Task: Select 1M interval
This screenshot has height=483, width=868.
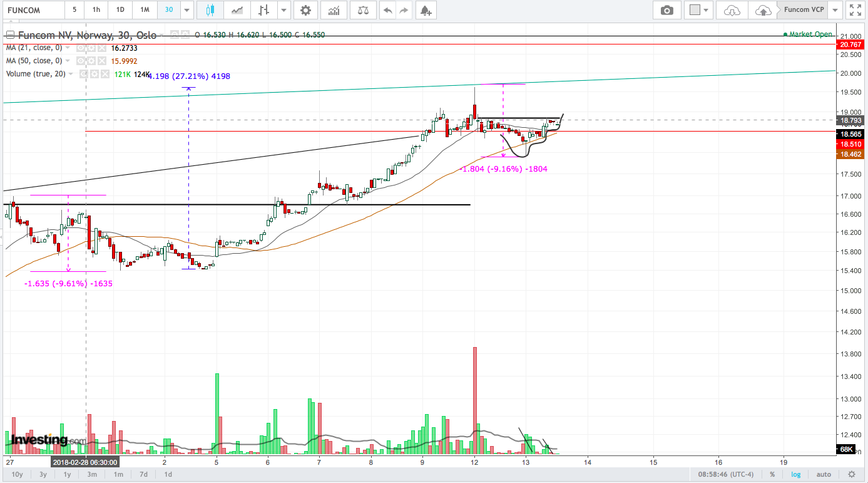Action: (x=145, y=10)
